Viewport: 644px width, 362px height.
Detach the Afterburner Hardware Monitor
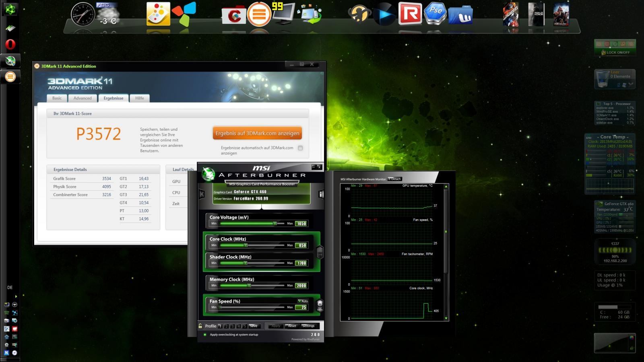(394, 179)
